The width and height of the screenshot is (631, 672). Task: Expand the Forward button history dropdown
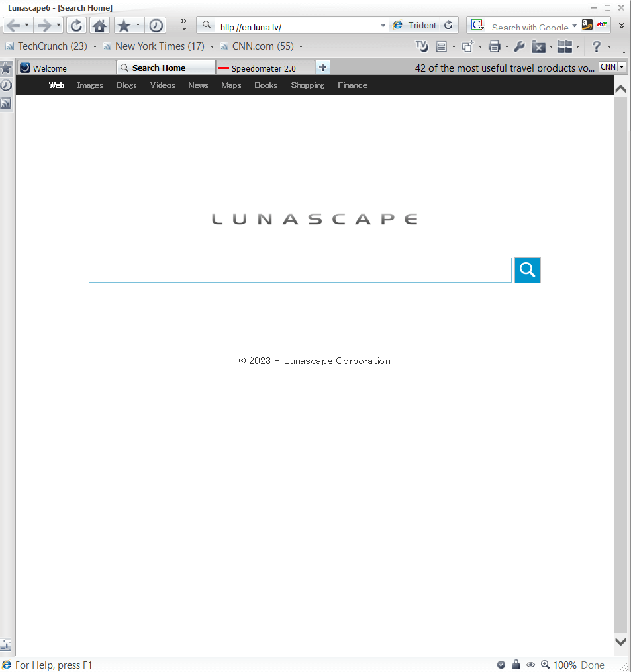(58, 25)
